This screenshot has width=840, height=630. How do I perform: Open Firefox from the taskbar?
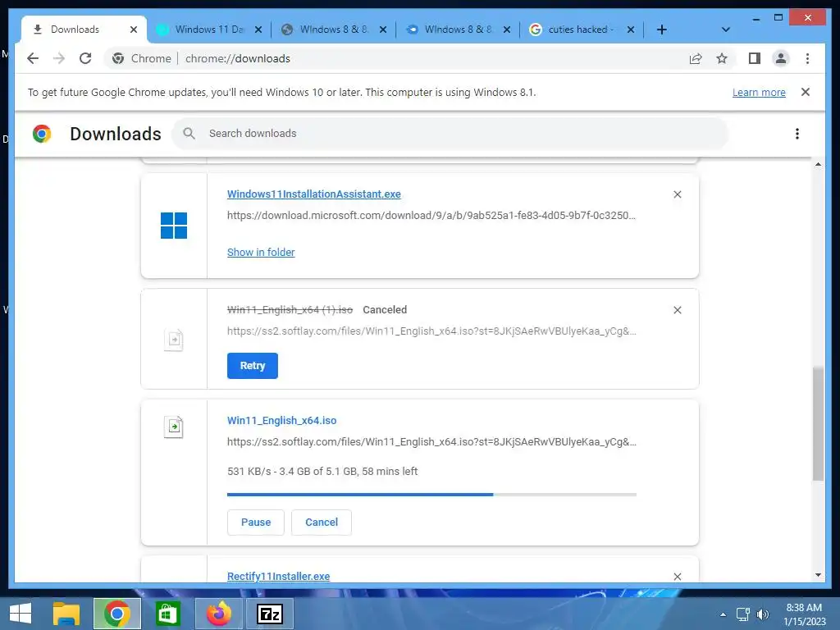coord(218,614)
